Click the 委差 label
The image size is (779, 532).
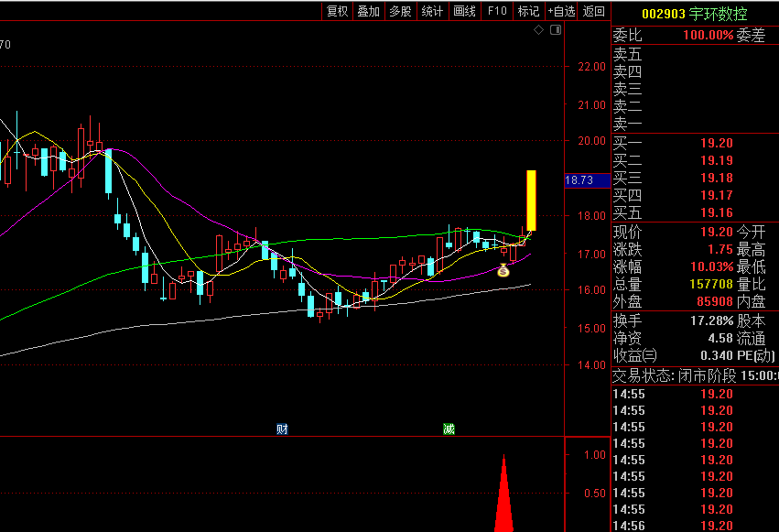pyautogui.click(x=751, y=36)
